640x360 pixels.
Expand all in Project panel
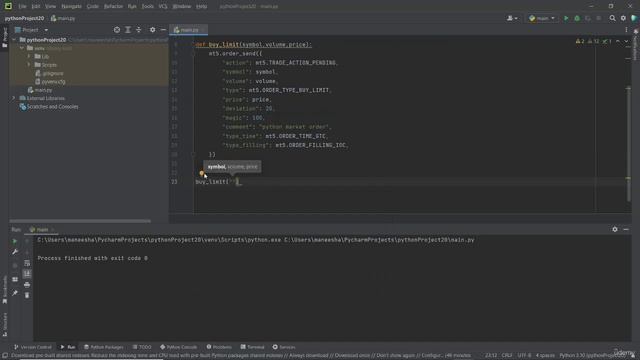(x=128, y=30)
